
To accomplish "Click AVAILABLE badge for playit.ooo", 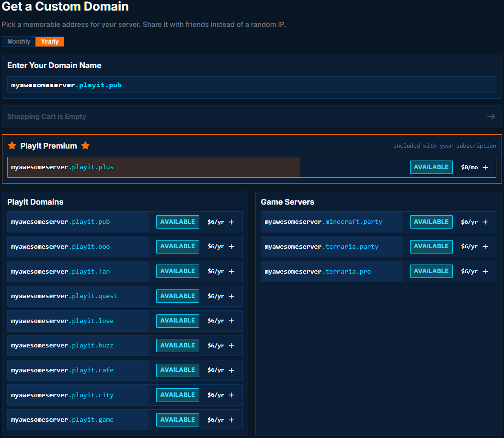I will click(177, 246).
